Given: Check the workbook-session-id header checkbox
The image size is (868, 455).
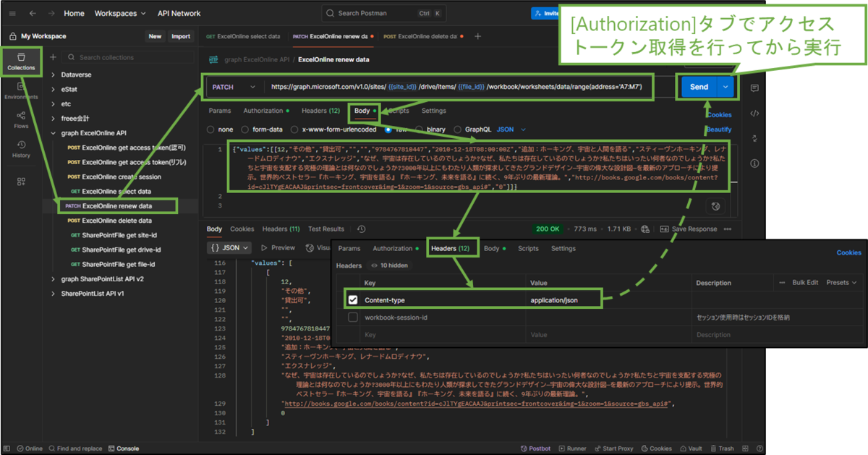Looking at the screenshot, I should [353, 317].
